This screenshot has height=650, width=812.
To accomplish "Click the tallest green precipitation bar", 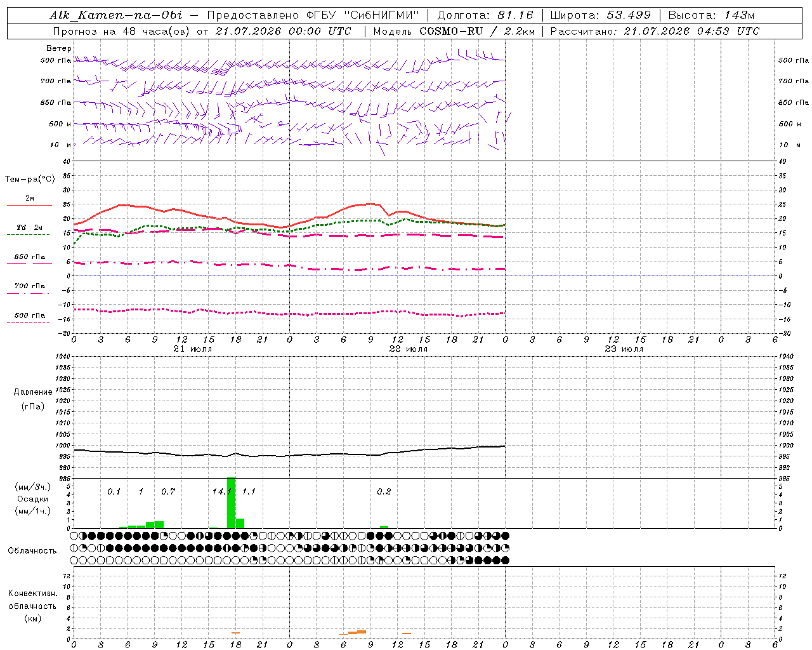I will (231, 502).
